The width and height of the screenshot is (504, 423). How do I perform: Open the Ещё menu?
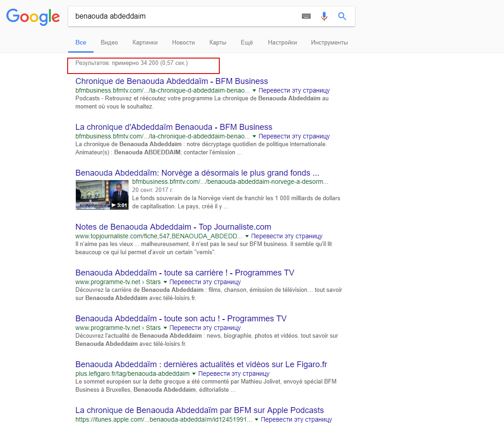(247, 42)
